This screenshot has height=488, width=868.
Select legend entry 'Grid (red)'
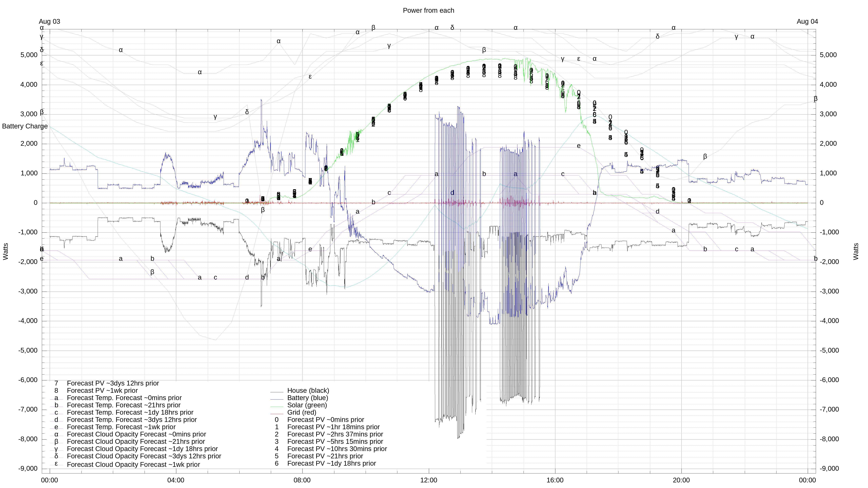[x=302, y=413]
